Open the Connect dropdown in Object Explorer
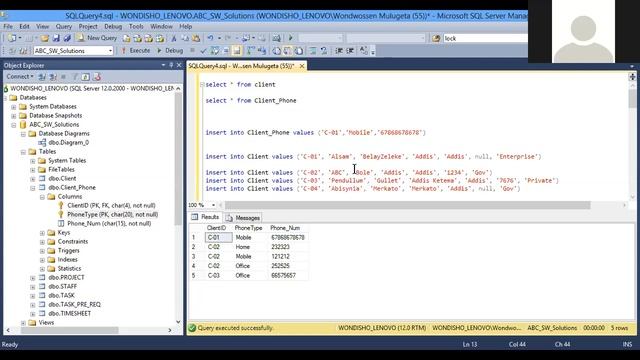640x360 pixels. tap(20, 76)
